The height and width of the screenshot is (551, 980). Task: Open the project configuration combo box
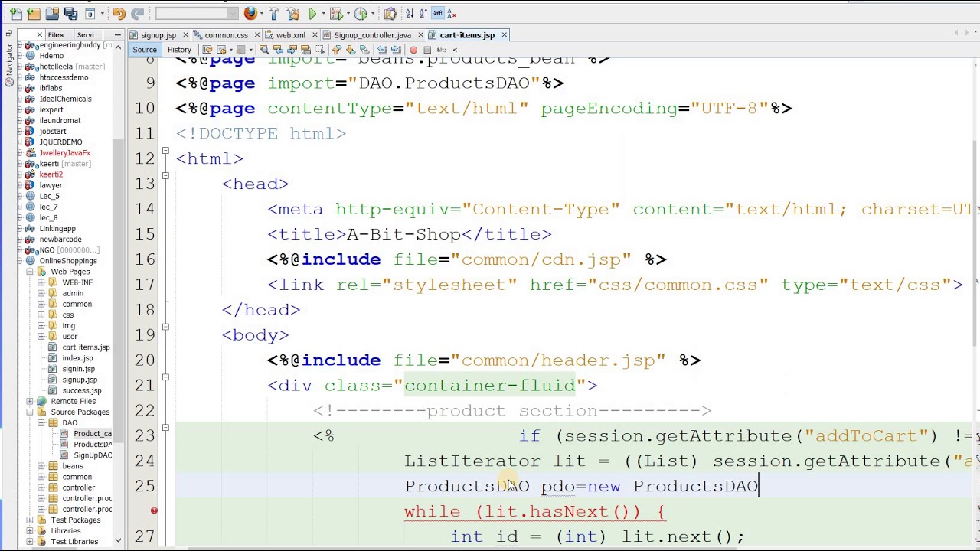click(x=196, y=14)
